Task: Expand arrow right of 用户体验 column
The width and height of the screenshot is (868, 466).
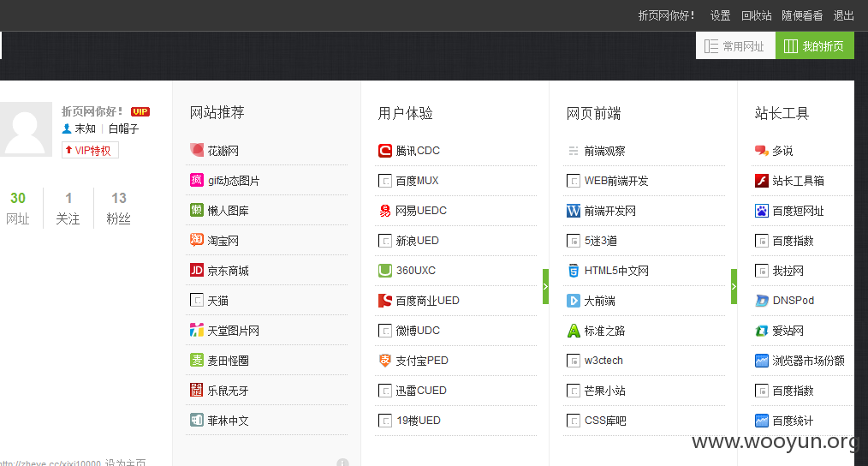Action: click(x=545, y=286)
